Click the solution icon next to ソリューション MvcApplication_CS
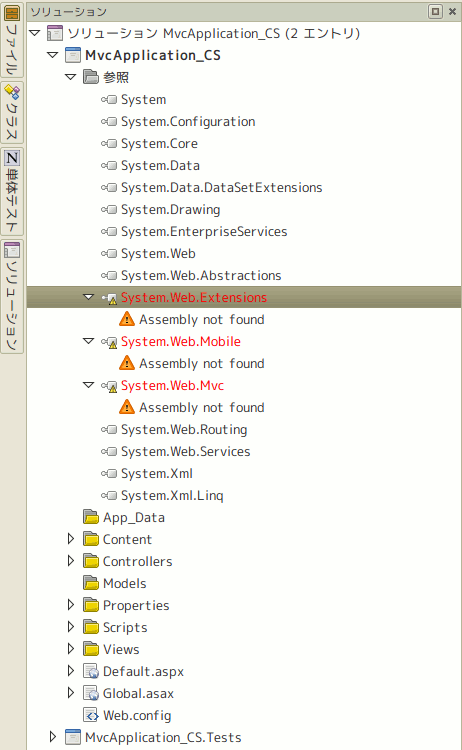 tap(55, 33)
